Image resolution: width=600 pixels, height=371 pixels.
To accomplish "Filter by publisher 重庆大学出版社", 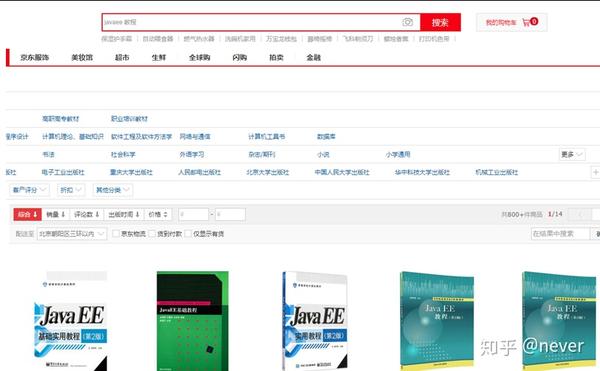I will click(131, 172).
